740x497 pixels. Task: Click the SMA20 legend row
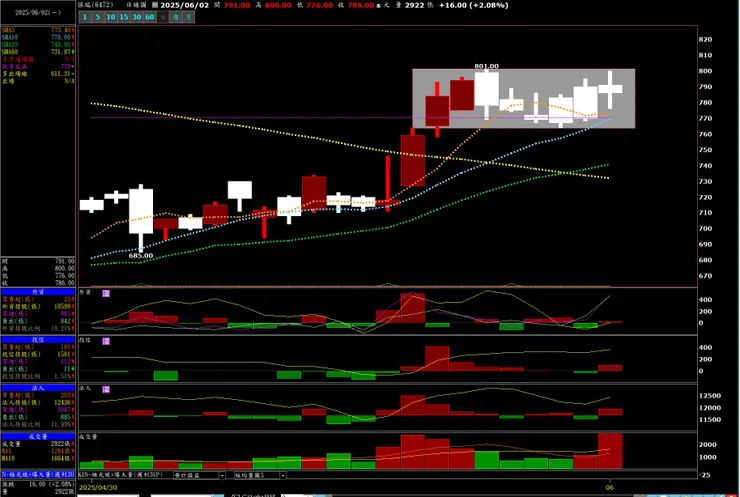click(38, 44)
